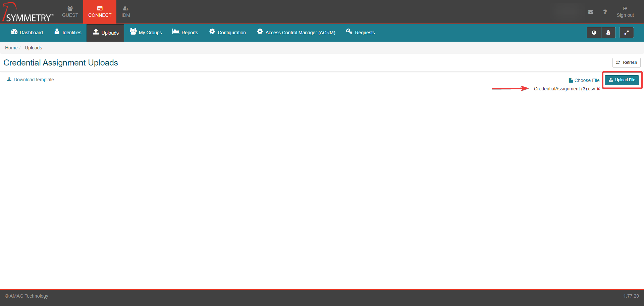Click the Upload File button
This screenshot has width=644, height=306.
tap(622, 80)
